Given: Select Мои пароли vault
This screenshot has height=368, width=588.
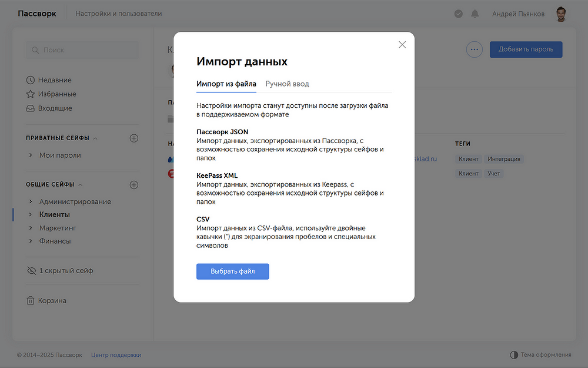Looking at the screenshot, I should point(60,155).
